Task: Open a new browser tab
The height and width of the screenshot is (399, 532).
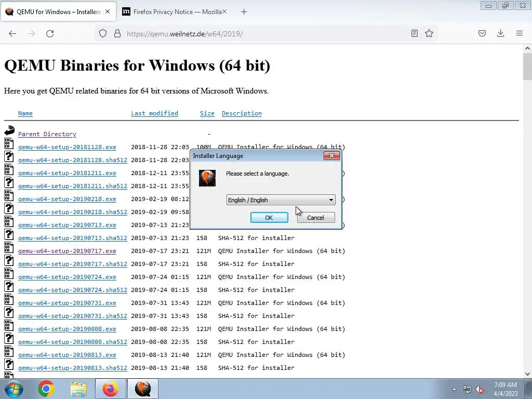Action: click(x=244, y=12)
